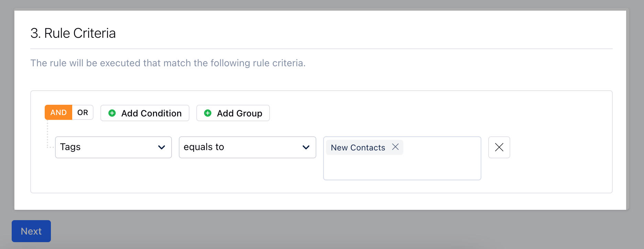Viewport: 644px width, 249px height.
Task: Click the green plus icon on Add Group
Action: [x=208, y=113]
